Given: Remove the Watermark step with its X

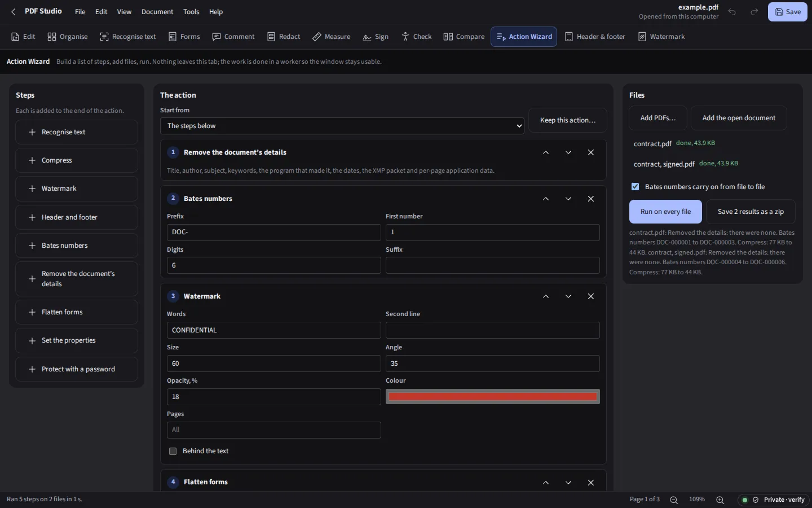Looking at the screenshot, I should pos(591,296).
